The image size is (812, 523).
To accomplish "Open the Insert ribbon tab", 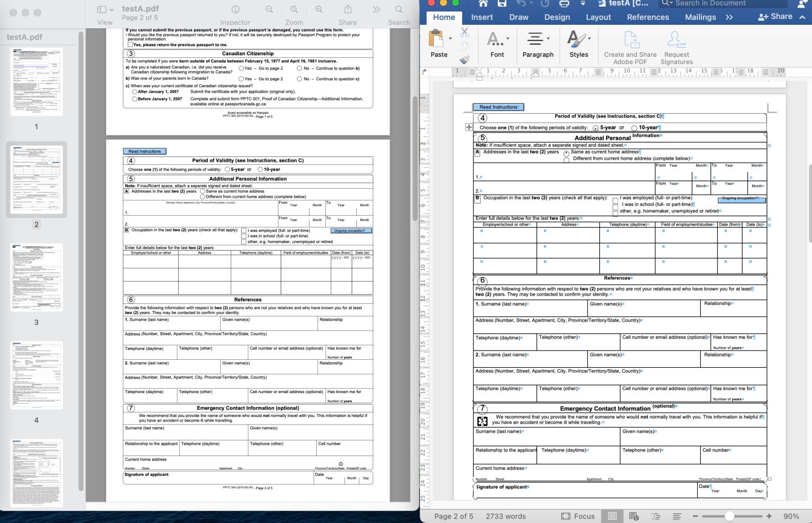I will pyautogui.click(x=482, y=17).
